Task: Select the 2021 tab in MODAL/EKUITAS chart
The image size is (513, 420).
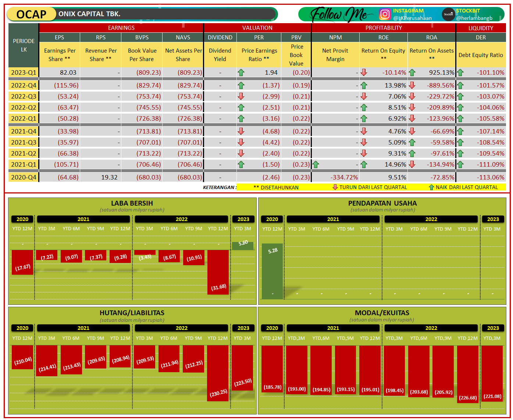Action: pyautogui.click(x=333, y=328)
